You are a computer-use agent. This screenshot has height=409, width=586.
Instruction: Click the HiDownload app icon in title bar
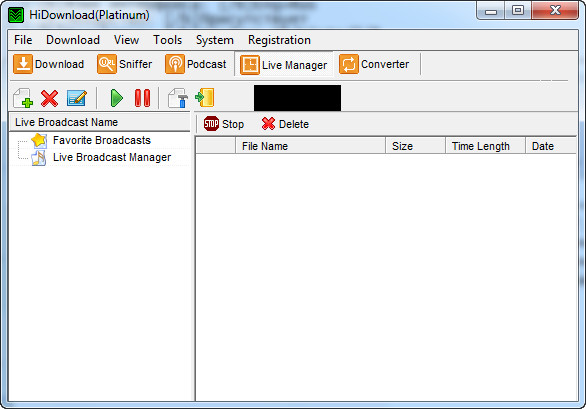coord(16,15)
